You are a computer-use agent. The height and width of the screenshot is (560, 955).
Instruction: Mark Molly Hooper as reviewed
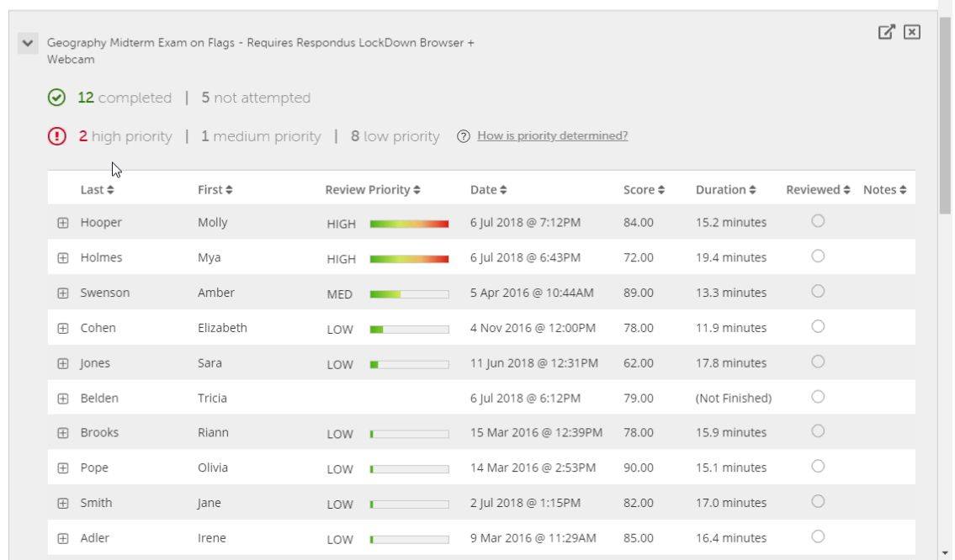(817, 221)
